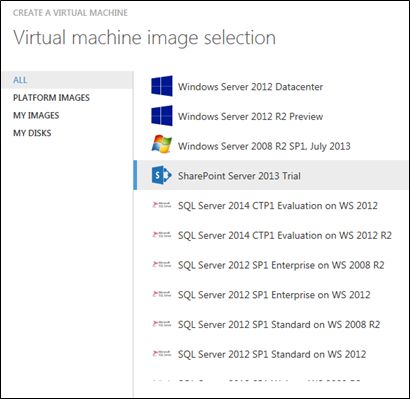Viewport: 410px width, 399px height.
Task: Click the SharePoint Server 2013 Trial icon
Action: point(162,175)
